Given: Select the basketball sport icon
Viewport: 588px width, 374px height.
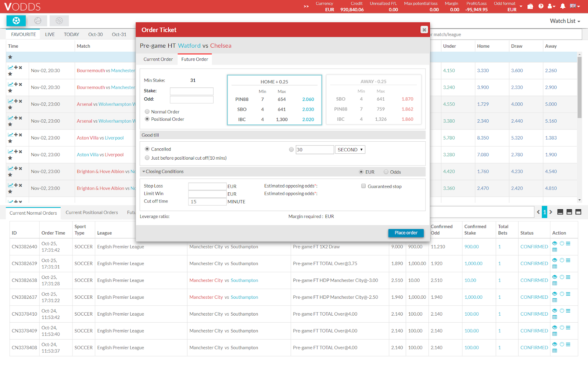Looking at the screenshot, I should click(x=59, y=21).
